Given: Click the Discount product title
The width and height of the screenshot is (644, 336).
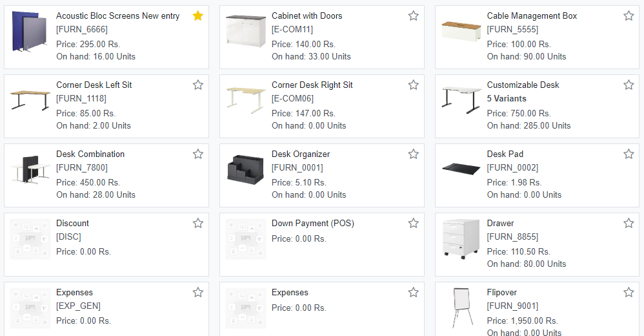Looking at the screenshot, I should pos(72,224).
